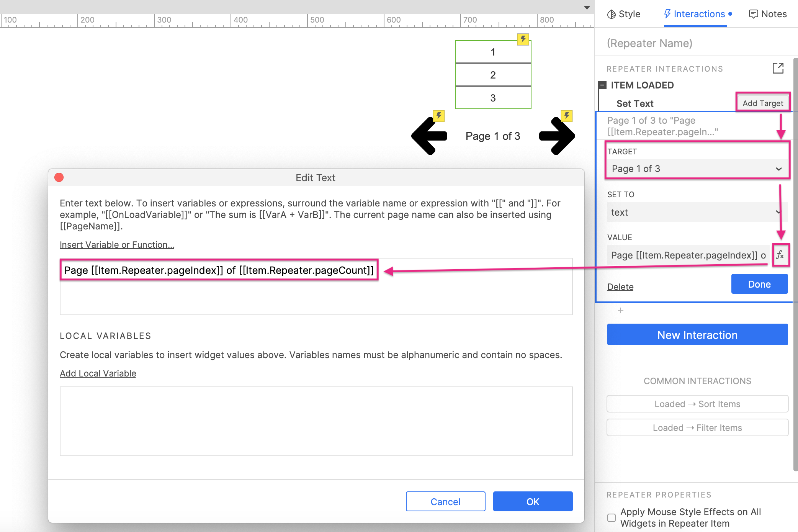Open the SET TO text dropdown
Screen dimensions: 798x532
coord(696,212)
